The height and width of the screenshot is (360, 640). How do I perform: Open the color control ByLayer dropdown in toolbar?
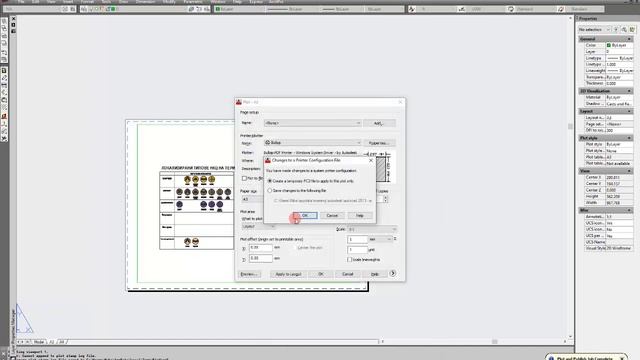pyautogui.click(x=239, y=9)
